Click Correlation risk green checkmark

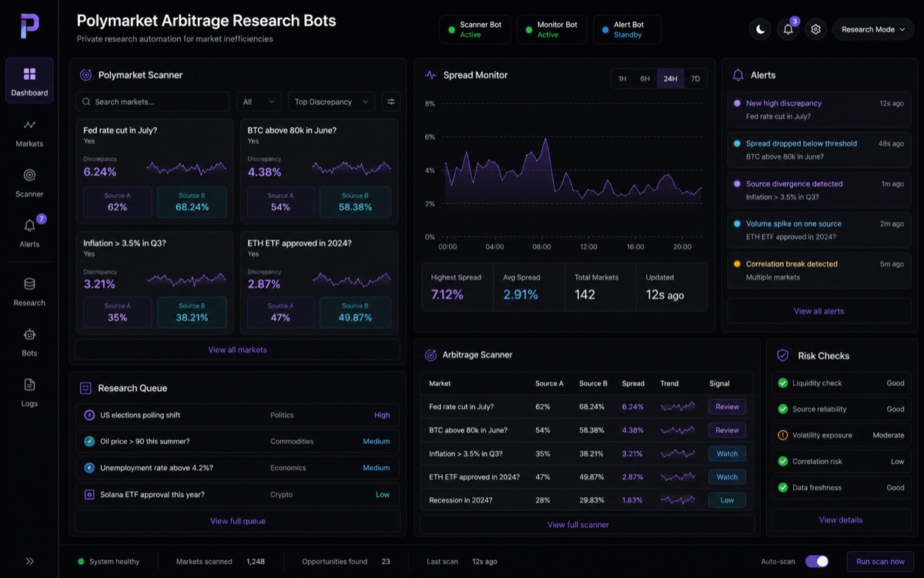pyautogui.click(x=783, y=462)
